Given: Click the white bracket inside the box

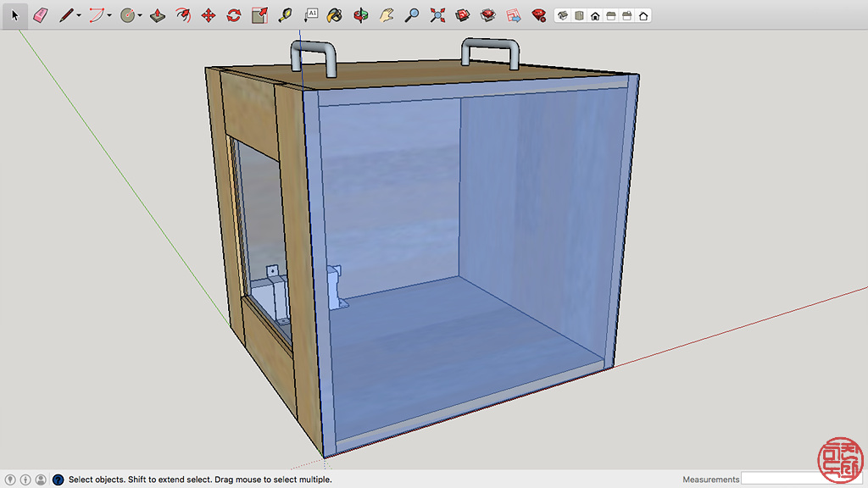Looking at the screenshot, I should coord(336,286).
